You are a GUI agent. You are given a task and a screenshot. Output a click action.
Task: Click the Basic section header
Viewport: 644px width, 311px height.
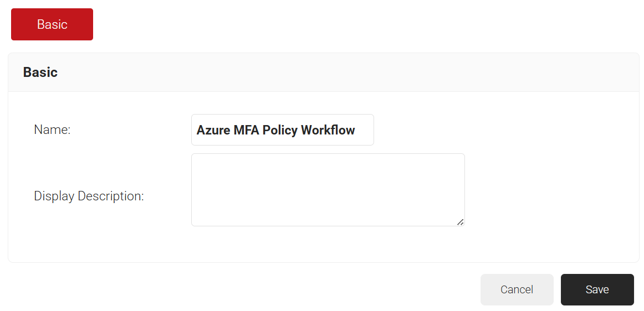coord(40,72)
